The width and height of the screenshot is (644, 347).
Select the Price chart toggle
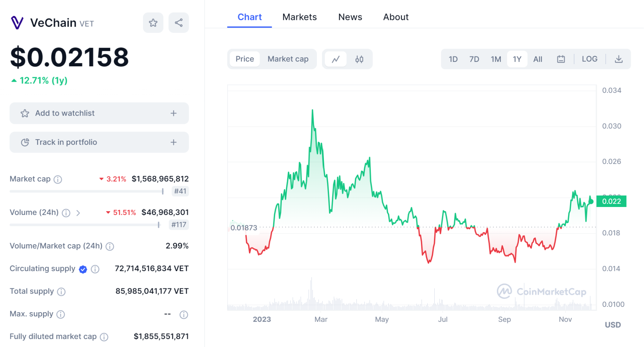(x=245, y=59)
